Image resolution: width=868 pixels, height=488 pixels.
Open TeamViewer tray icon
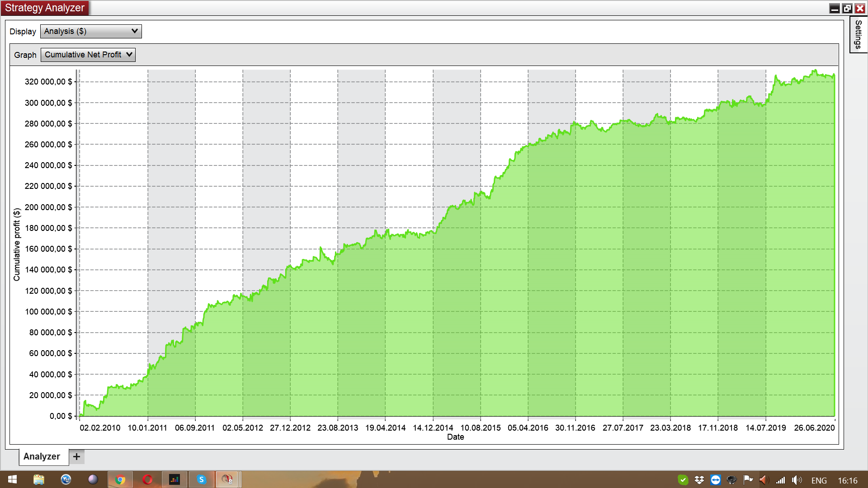[716, 480]
